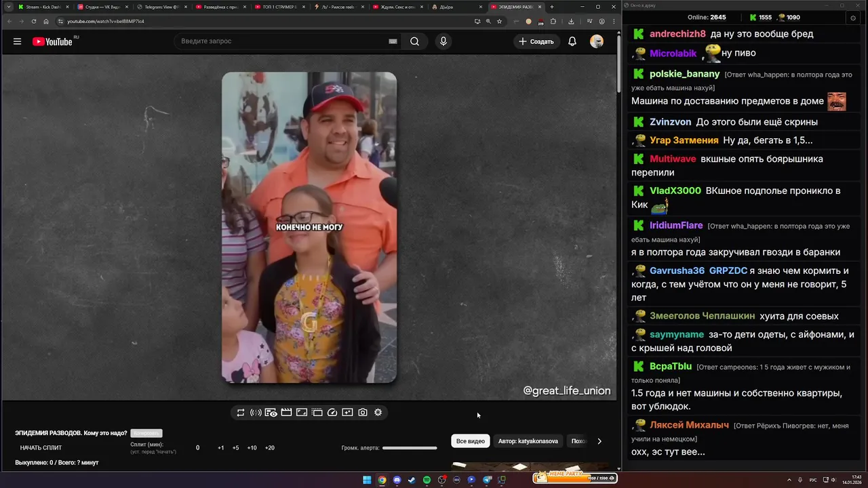
Task: Open Spotify from the taskbar
Action: pos(427,480)
